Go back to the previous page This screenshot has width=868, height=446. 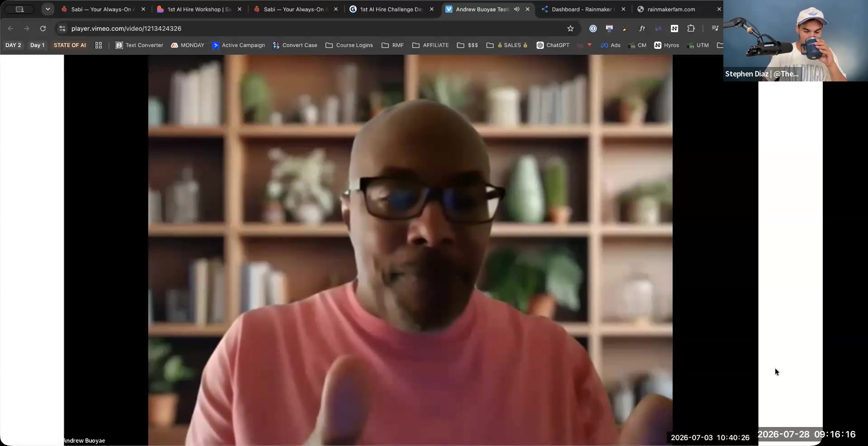(x=10, y=28)
